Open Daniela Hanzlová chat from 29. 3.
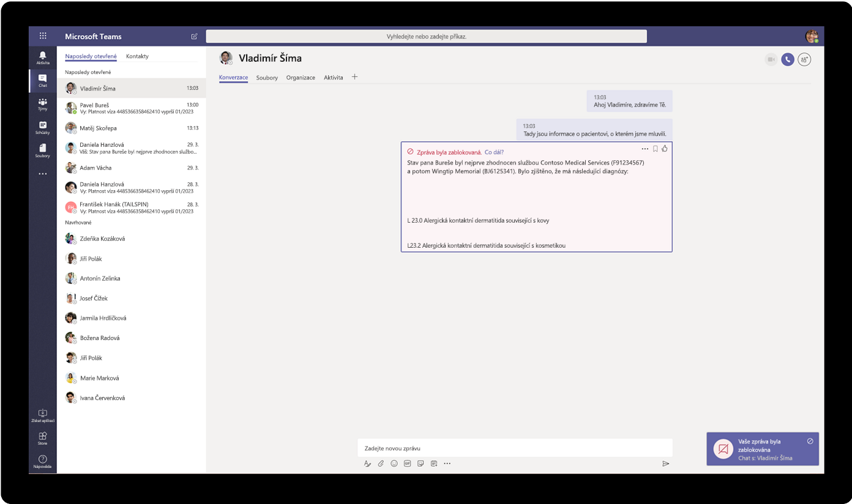 point(132,148)
